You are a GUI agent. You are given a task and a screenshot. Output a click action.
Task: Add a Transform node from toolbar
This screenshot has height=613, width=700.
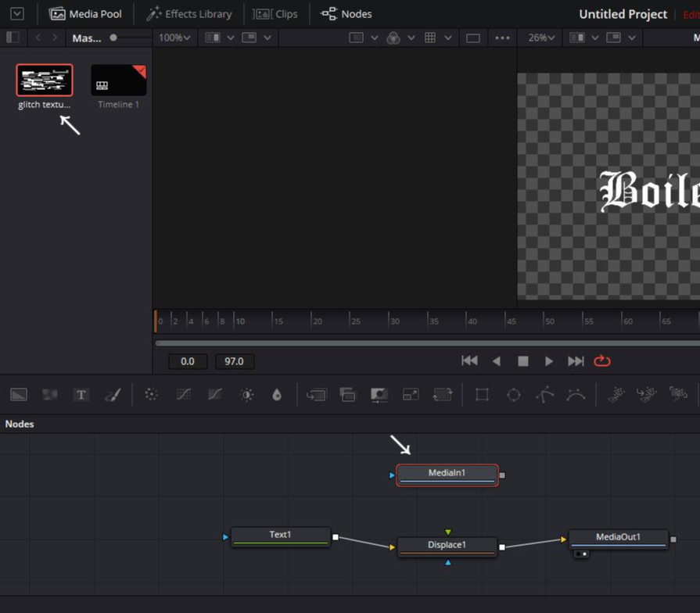(442, 395)
